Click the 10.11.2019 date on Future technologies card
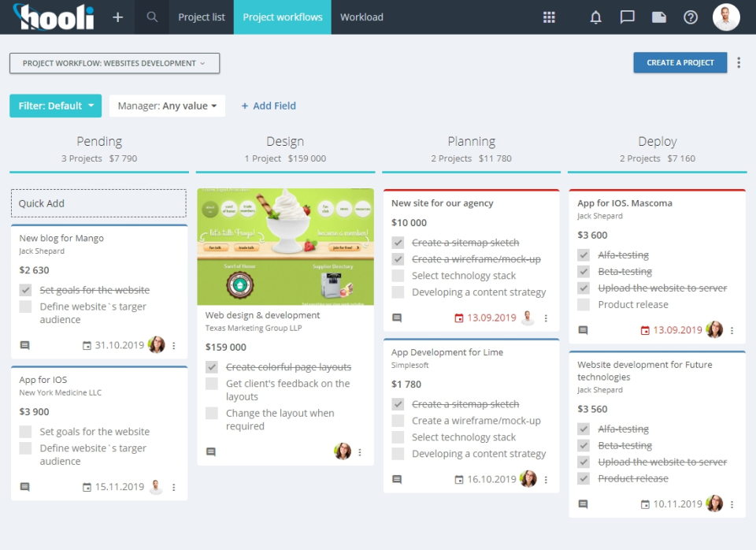 (677, 504)
